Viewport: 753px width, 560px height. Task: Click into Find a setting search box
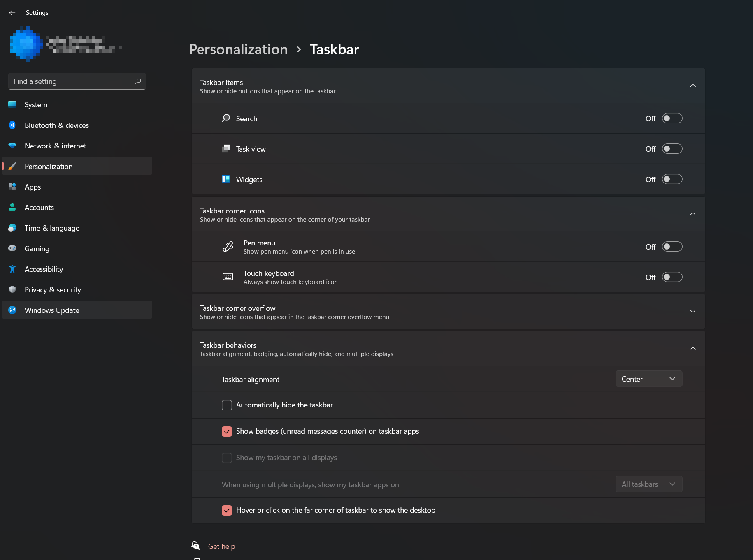(77, 81)
